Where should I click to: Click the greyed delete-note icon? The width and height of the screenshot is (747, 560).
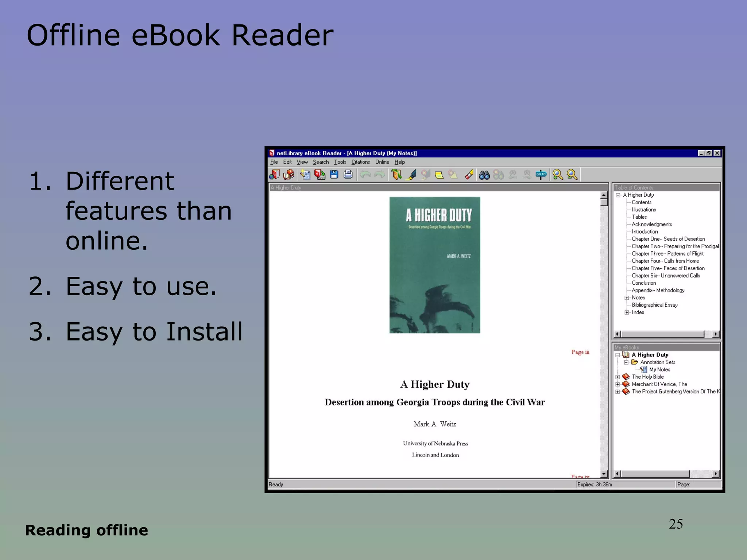click(x=453, y=175)
